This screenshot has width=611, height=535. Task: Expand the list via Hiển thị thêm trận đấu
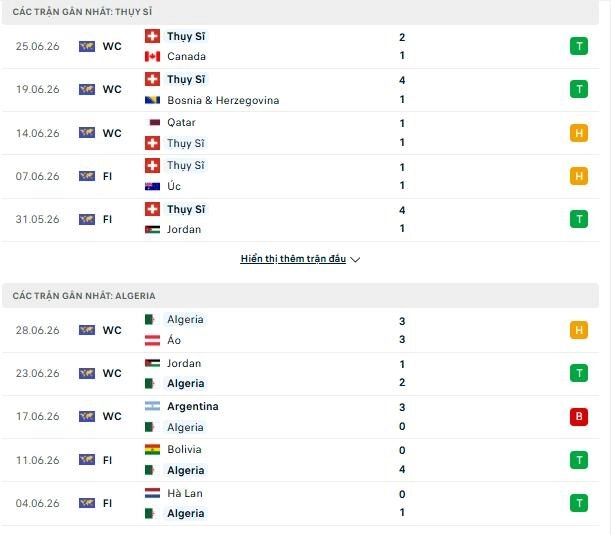(293, 259)
